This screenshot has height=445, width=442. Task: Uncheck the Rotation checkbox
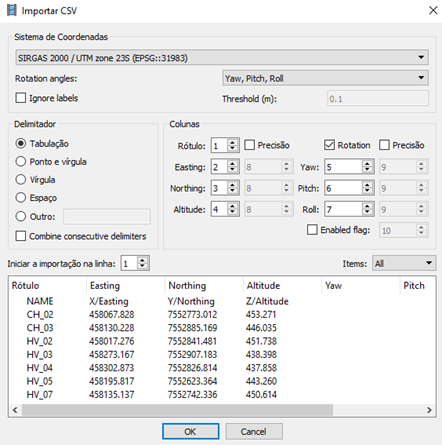point(329,145)
